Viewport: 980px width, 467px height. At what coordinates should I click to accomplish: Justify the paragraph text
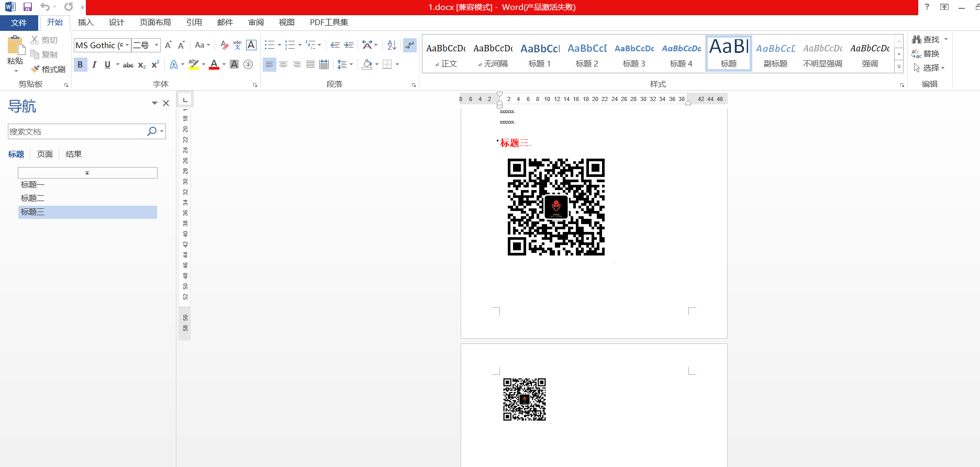tap(310, 64)
